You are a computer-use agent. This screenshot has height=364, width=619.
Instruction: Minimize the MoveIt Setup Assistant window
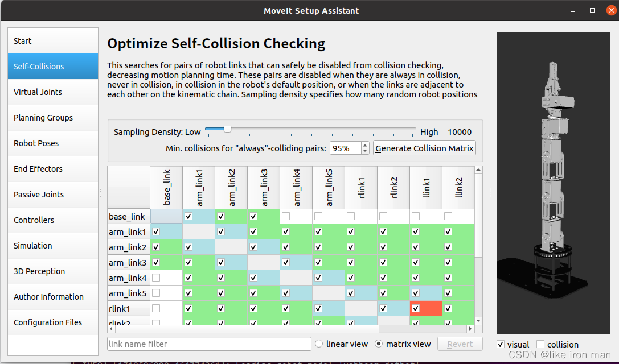(573, 11)
